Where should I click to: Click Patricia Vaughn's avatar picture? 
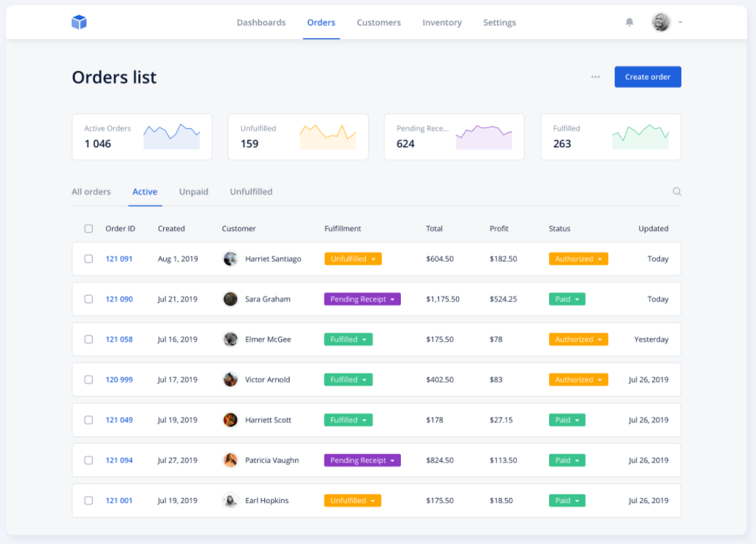pos(231,461)
